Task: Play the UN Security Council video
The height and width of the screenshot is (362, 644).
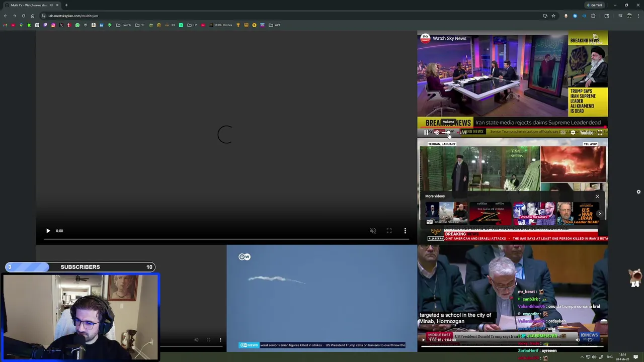Action: coord(423,340)
